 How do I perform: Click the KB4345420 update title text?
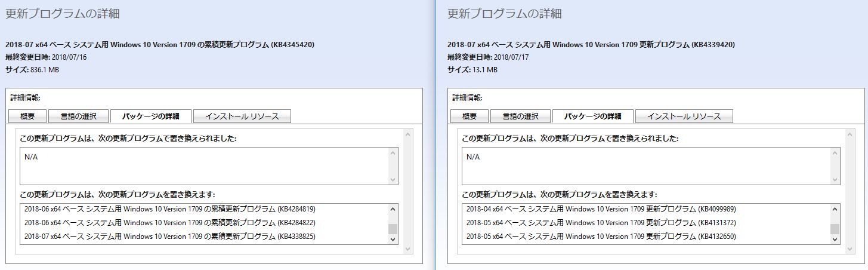point(160,45)
